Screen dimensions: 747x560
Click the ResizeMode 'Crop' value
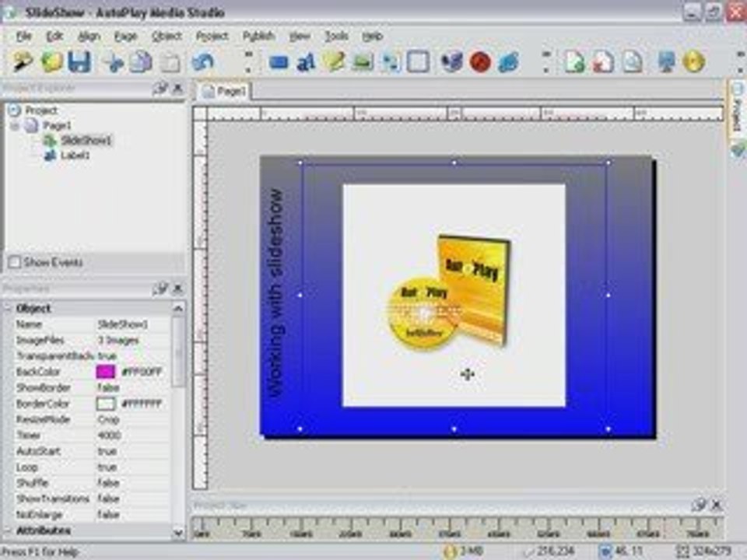133,419
